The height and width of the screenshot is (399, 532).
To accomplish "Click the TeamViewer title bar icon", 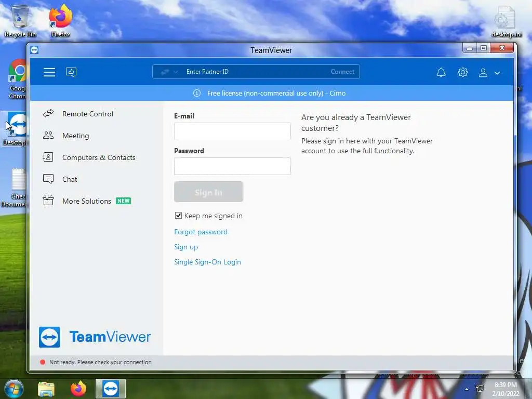I will click(x=34, y=50).
